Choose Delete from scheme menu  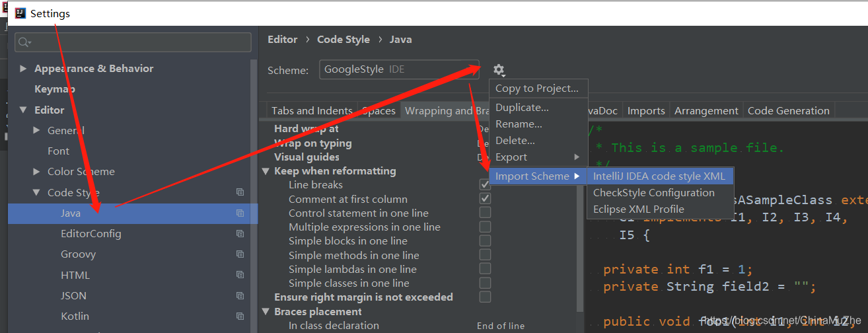(538, 141)
